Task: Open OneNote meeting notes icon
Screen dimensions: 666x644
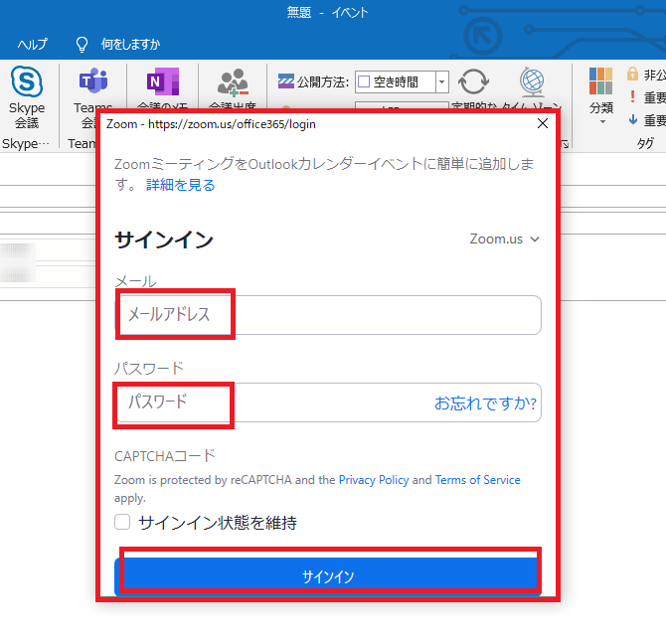Action: click(x=163, y=81)
